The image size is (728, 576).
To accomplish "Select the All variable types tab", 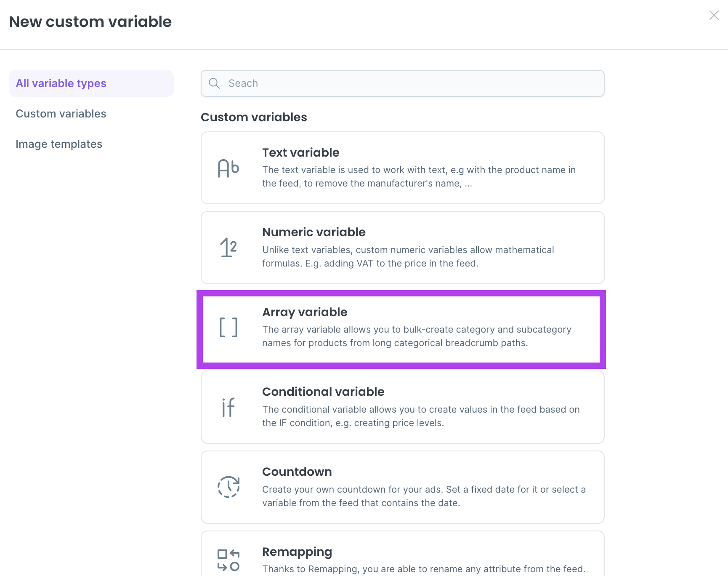I will (x=61, y=83).
